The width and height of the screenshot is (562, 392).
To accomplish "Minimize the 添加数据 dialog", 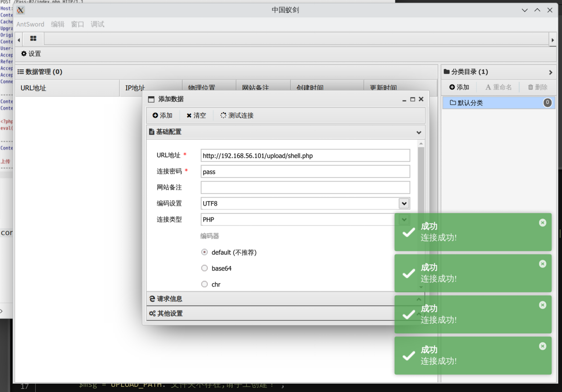I will tap(404, 99).
